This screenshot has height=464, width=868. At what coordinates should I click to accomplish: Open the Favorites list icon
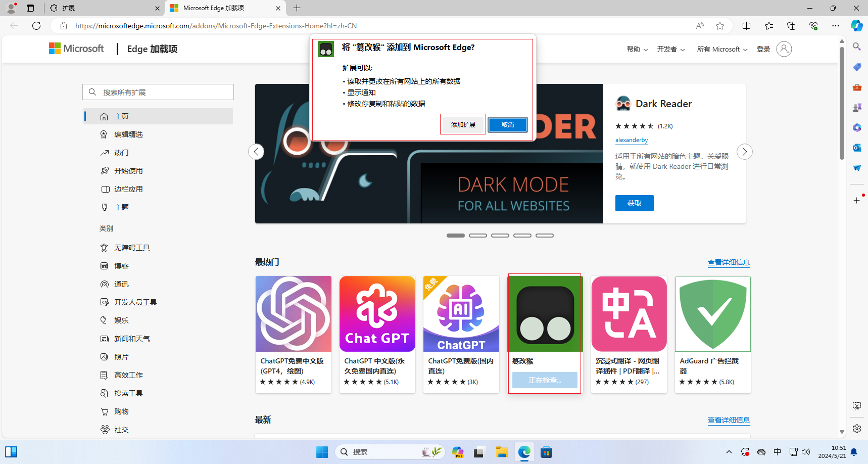tap(768, 26)
